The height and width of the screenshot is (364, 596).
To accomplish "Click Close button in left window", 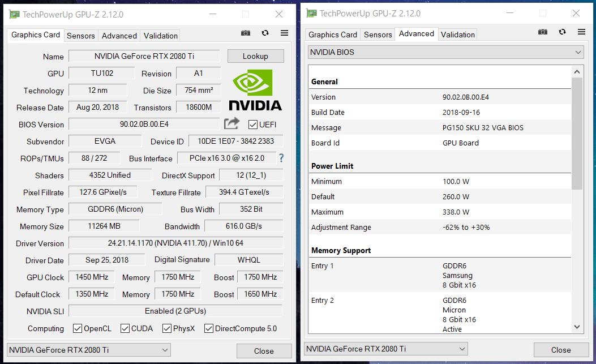I will 264,350.
